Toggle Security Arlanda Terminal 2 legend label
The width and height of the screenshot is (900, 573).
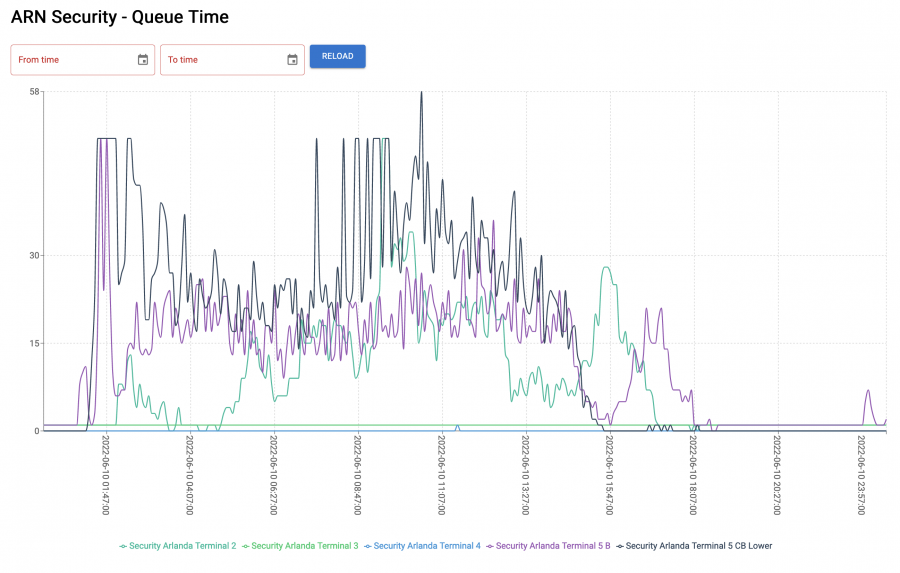coord(182,546)
